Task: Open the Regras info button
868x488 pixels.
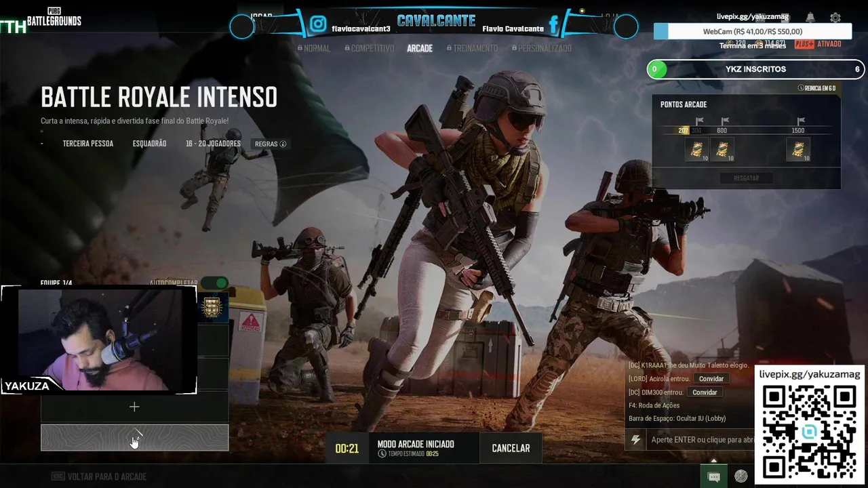Action: pyautogui.click(x=271, y=144)
